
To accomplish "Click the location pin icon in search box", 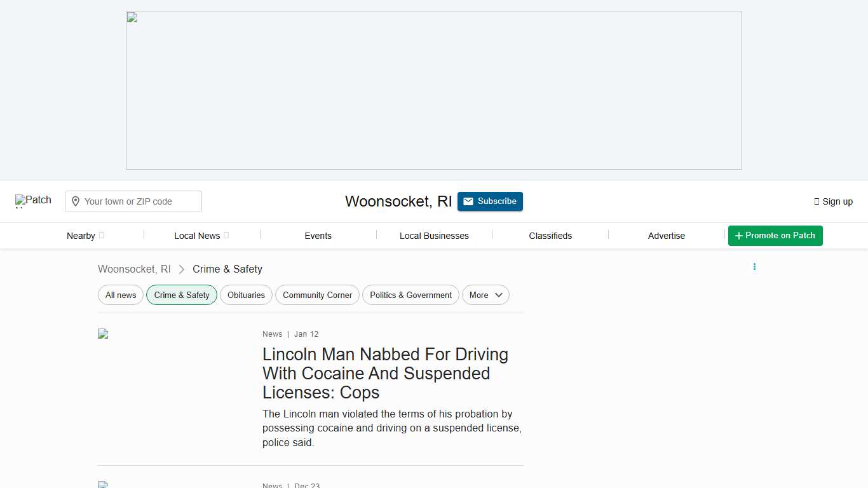I will (76, 201).
